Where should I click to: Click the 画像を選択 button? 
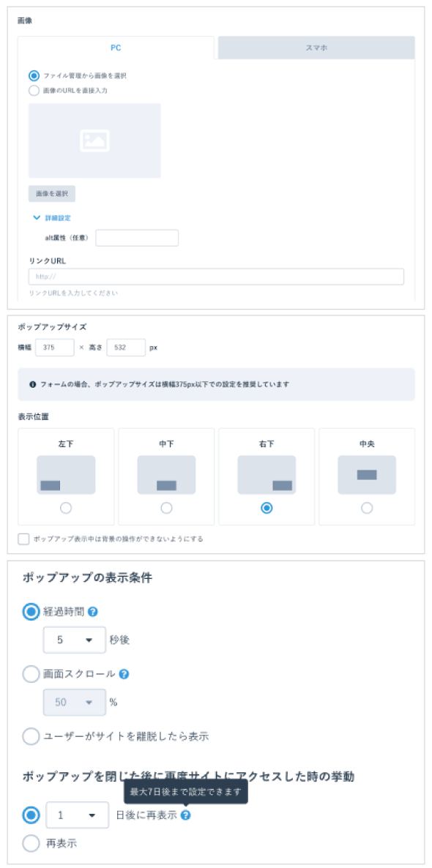click(52, 194)
